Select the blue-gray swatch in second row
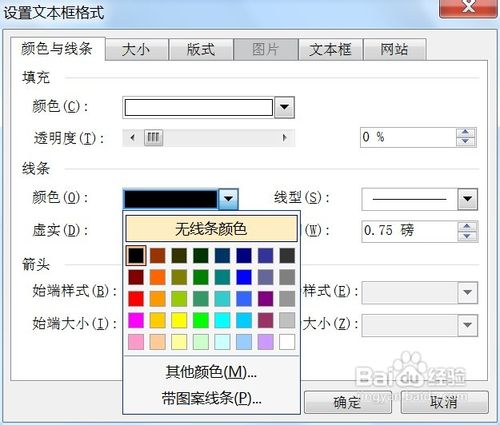 266,277
